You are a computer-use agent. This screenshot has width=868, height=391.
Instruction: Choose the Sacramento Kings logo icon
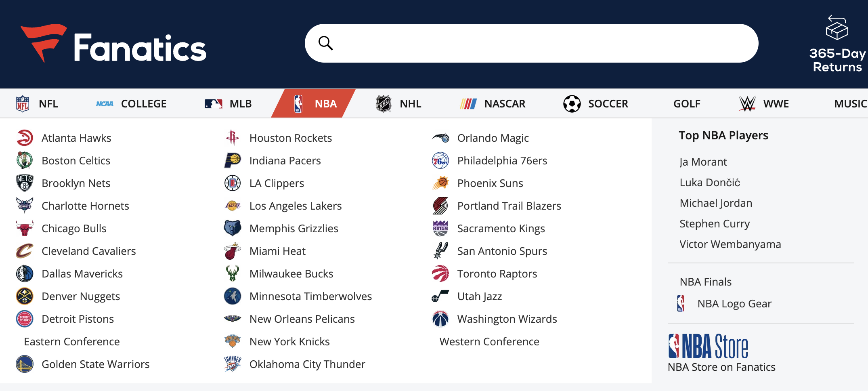[440, 228]
